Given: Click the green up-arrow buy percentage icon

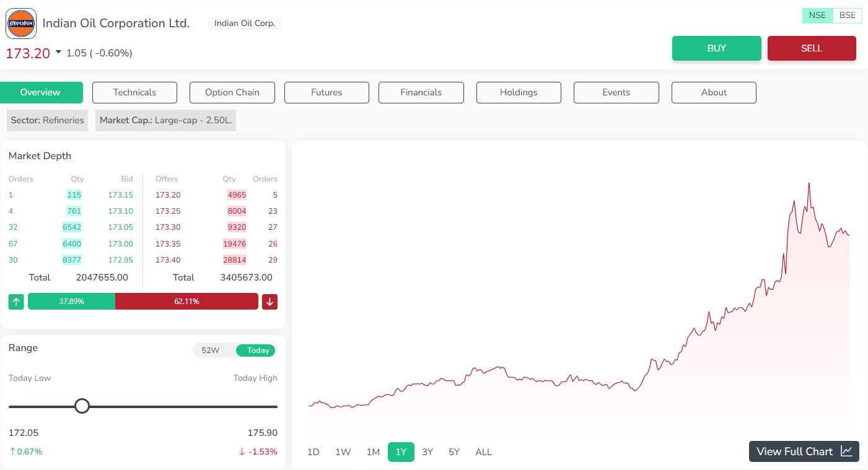Looking at the screenshot, I should click(16, 302).
